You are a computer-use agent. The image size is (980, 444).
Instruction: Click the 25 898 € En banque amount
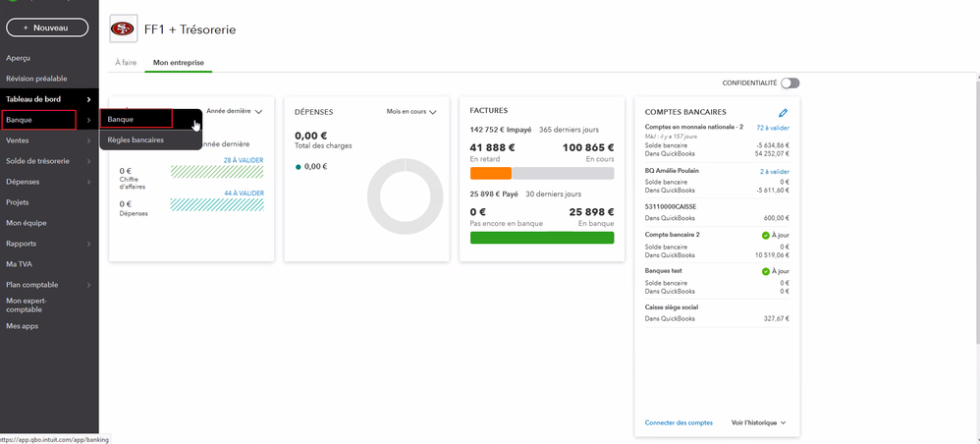(x=591, y=212)
